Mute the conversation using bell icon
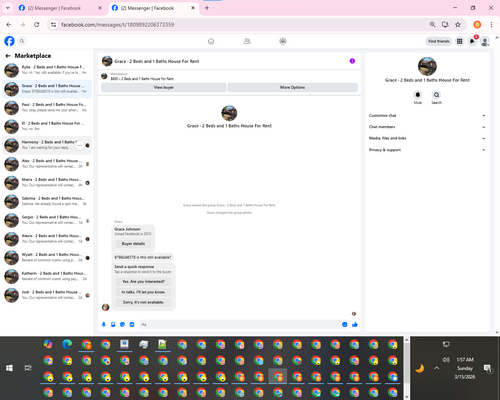Viewport: 500px width, 400px height. pyautogui.click(x=418, y=95)
